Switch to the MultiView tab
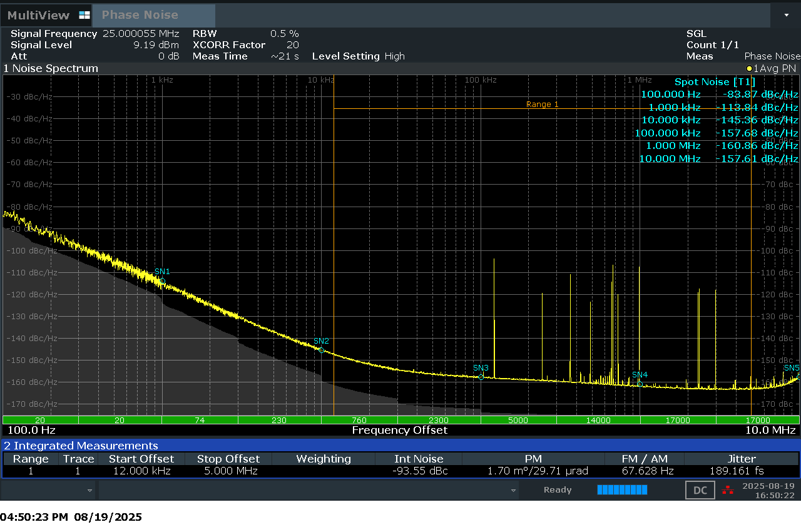Viewport: 801px width, 532px height. click(x=39, y=16)
